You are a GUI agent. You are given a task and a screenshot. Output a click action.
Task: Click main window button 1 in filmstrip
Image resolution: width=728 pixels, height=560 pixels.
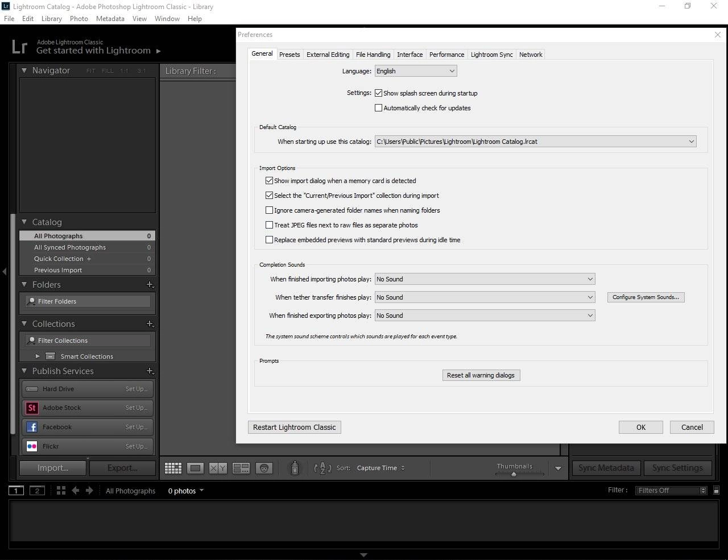(x=16, y=491)
